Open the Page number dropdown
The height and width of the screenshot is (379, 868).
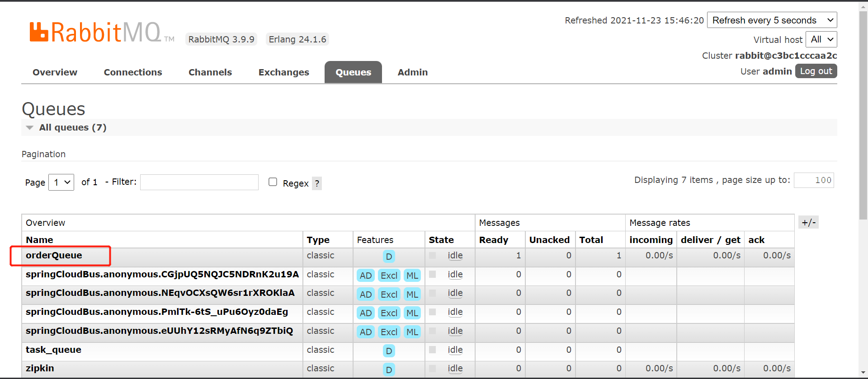(x=61, y=182)
